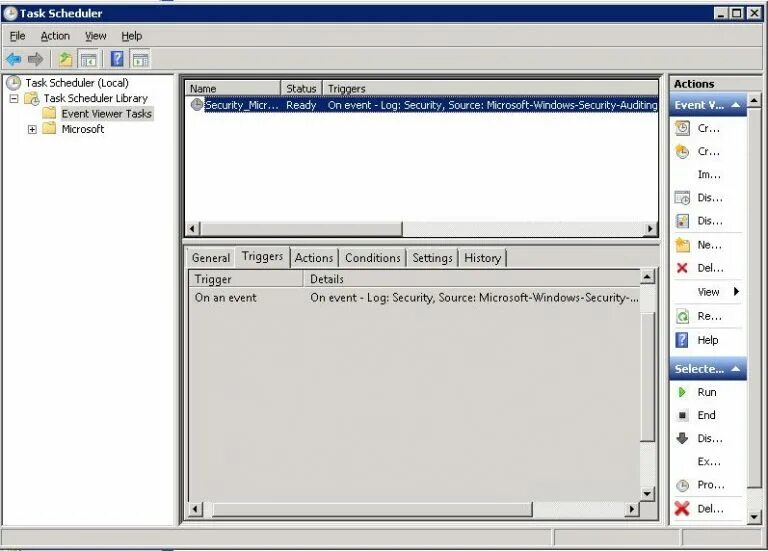This screenshot has height=551, width=768.
Task: Maximize the Task Scheduler window
Action: (x=737, y=14)
